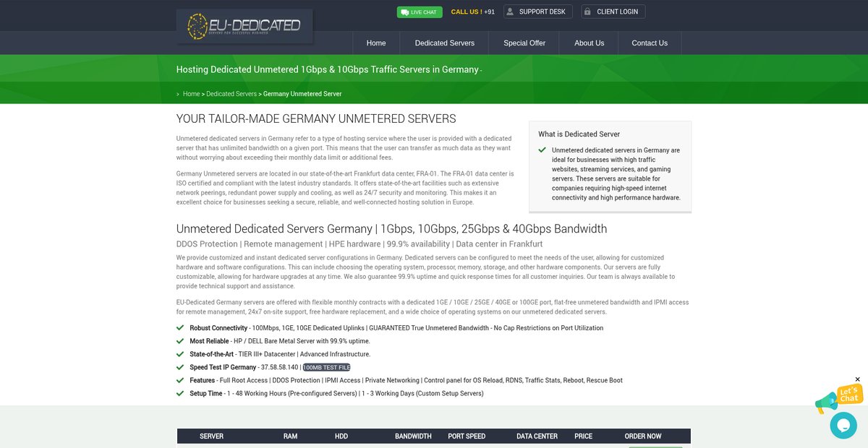Screen dimensions: 868x448
Task: Click the Your Tailor-Made Germany Unmetered Servers heading
Action: click(316, 119)
